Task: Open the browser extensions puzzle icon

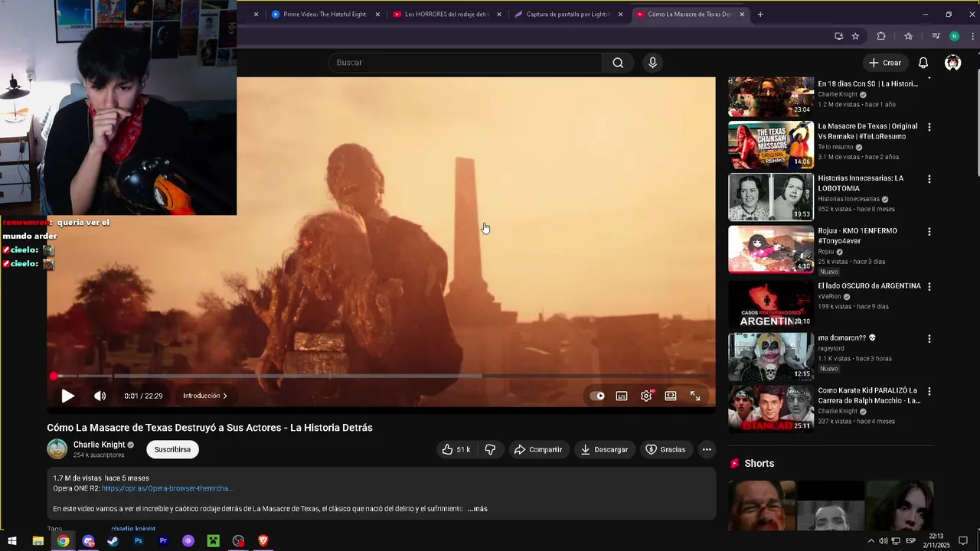Action: (x=881, y=36)
